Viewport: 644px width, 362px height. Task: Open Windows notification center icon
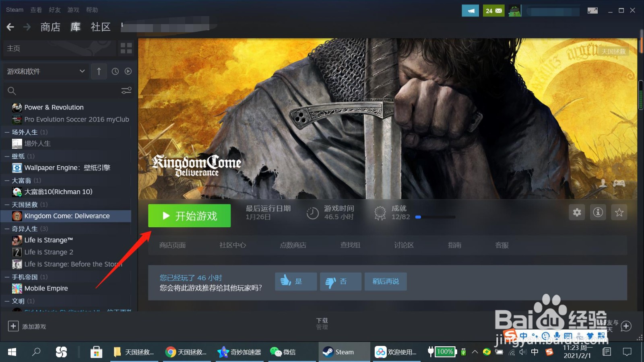click(627, 352)
